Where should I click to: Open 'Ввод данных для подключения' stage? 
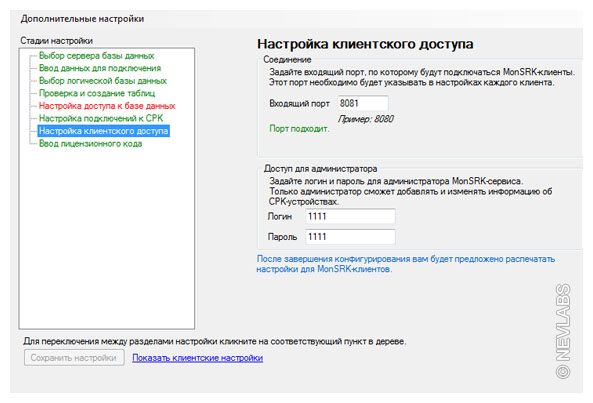(x=100, y=68)
